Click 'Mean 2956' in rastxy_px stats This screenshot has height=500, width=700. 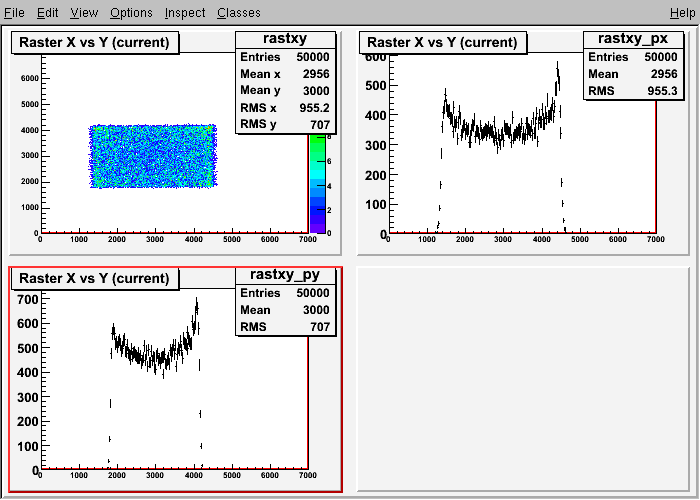633,74
